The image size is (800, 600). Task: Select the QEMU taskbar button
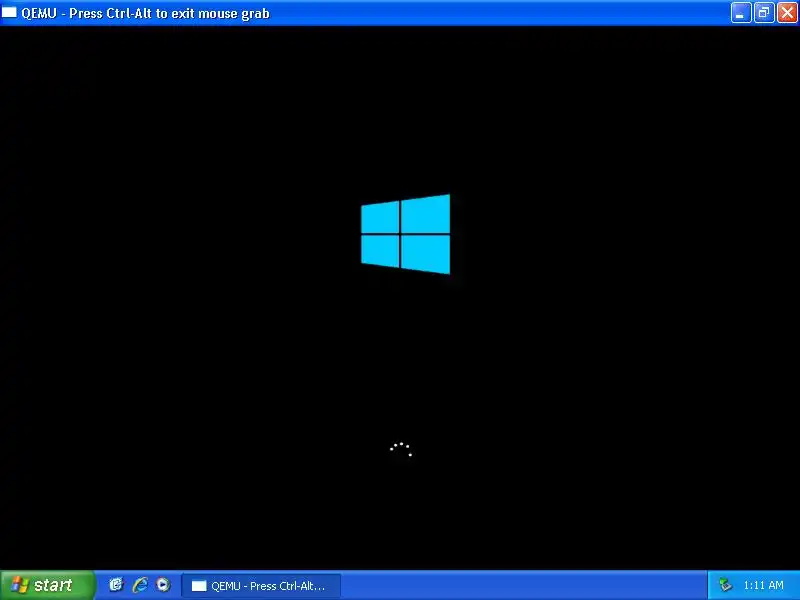[261, 586]
